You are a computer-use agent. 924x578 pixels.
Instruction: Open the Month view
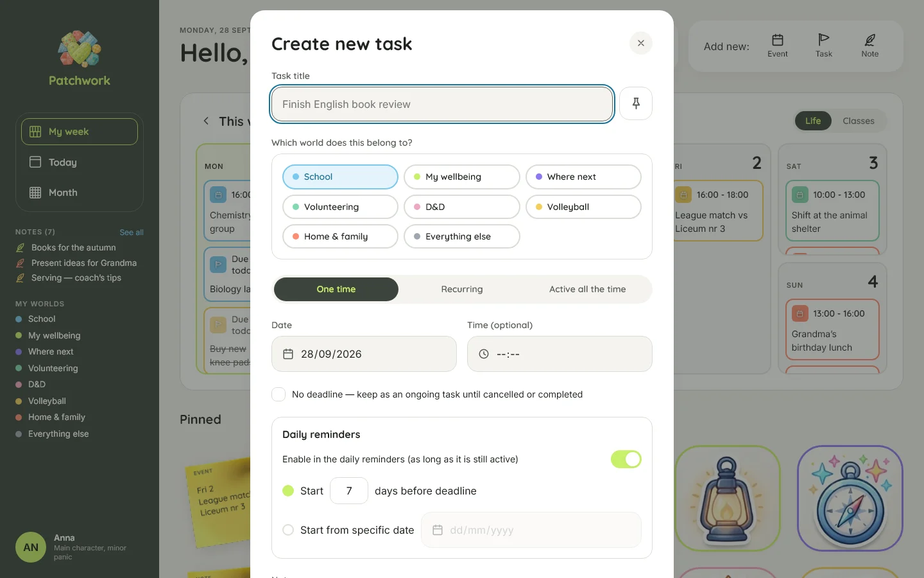pos(80,193)
